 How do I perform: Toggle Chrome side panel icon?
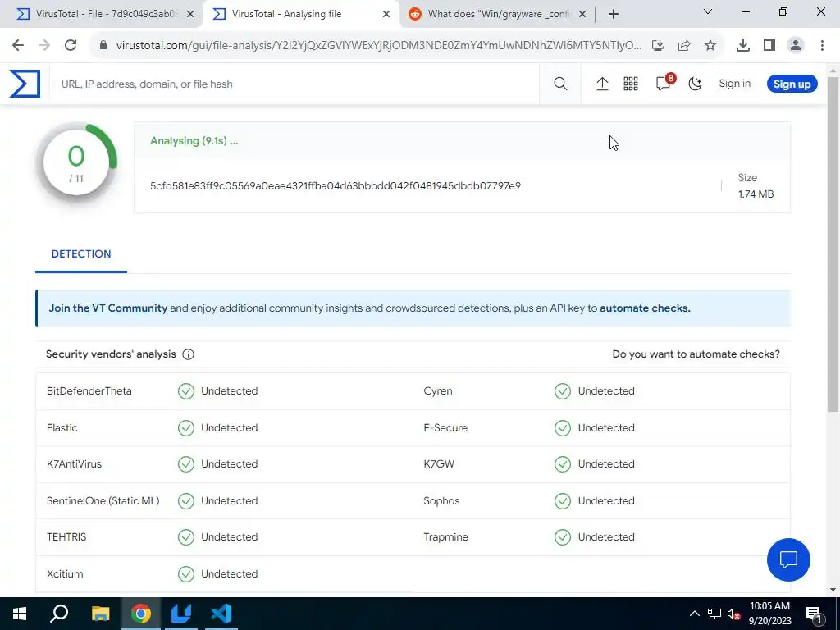pyautogui.click(x=769, y=46)
